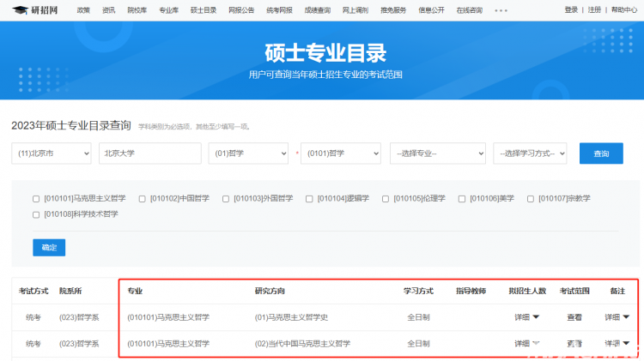
Task: Click the 院系所 column header
Action: coord(70,291)
